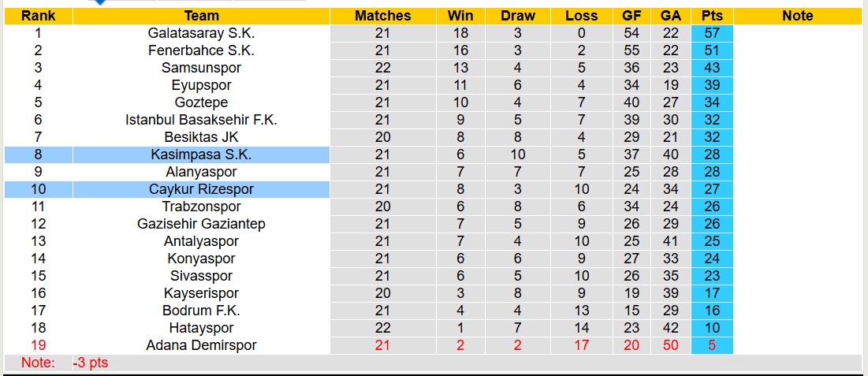Select Adana Demirspor in the last row
Screen dimensions: 868x376
point(201,345)
